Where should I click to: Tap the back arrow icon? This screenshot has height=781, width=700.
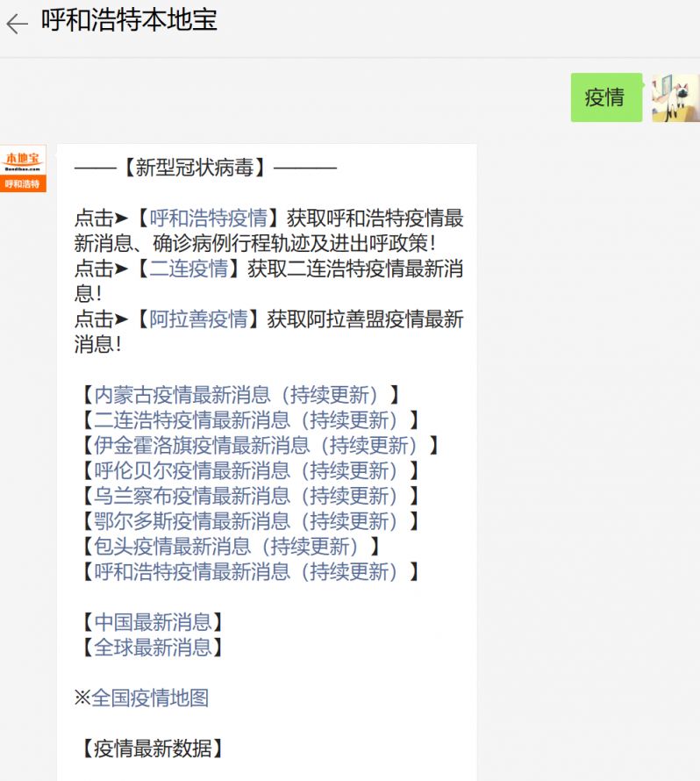18,24
